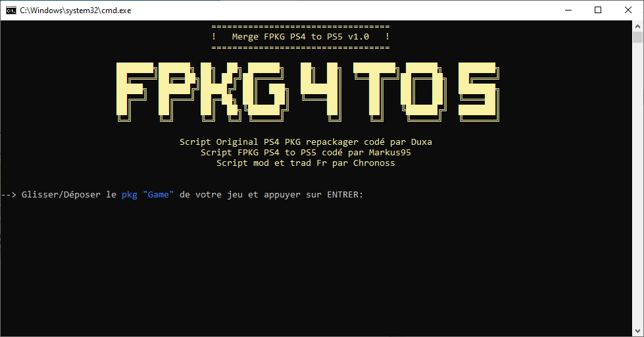
Task: Click the scrollbar down arrow
Action: click(638, 331)
